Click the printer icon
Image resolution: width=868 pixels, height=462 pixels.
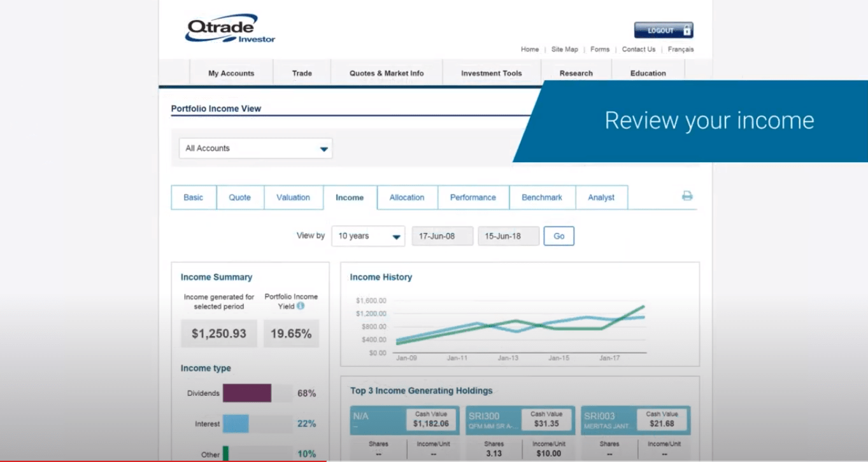pos(687,196)
